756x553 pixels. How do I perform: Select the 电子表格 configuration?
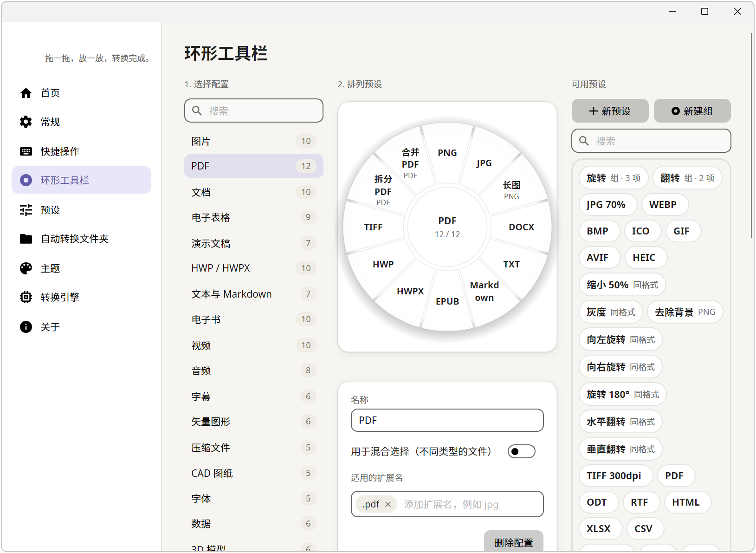tap(253, 217)
